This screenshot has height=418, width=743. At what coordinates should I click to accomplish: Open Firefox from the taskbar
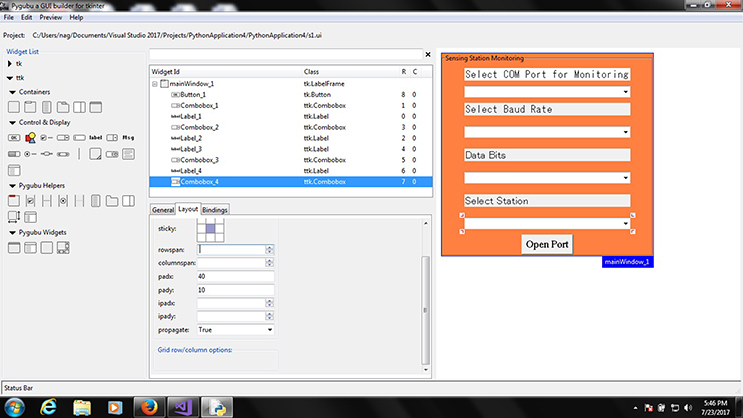point(149,407)
